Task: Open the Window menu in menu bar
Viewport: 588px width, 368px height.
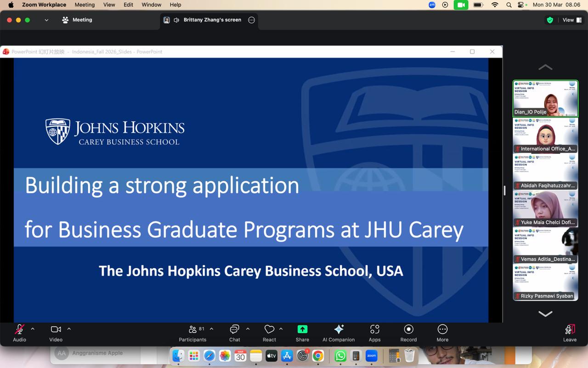Action: (151, 5)
